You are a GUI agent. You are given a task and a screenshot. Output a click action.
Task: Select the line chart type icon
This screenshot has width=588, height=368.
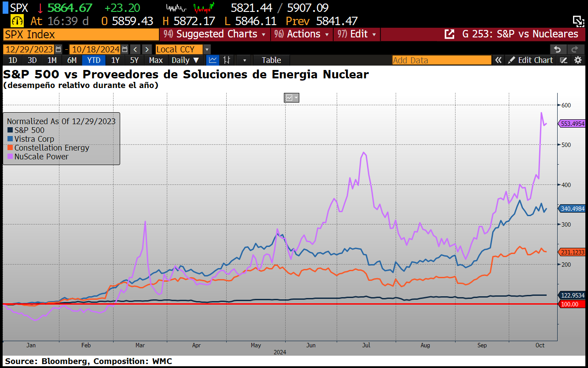[213, 60]
